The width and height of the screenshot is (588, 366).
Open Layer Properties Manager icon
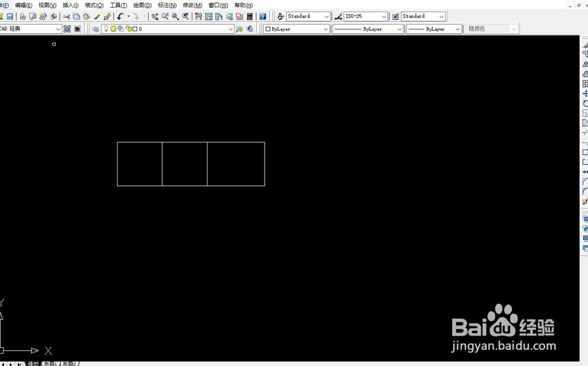pos(96,29)
